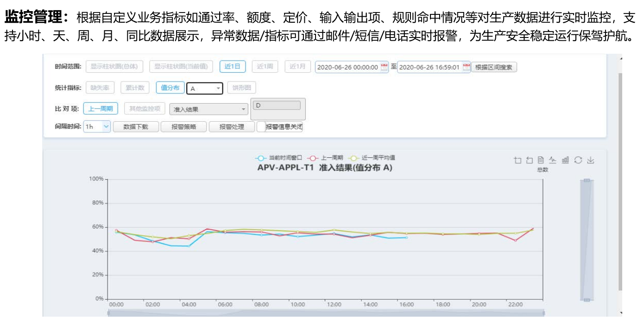
Task: Save chart as image via download icon
Action: (590, 160)
